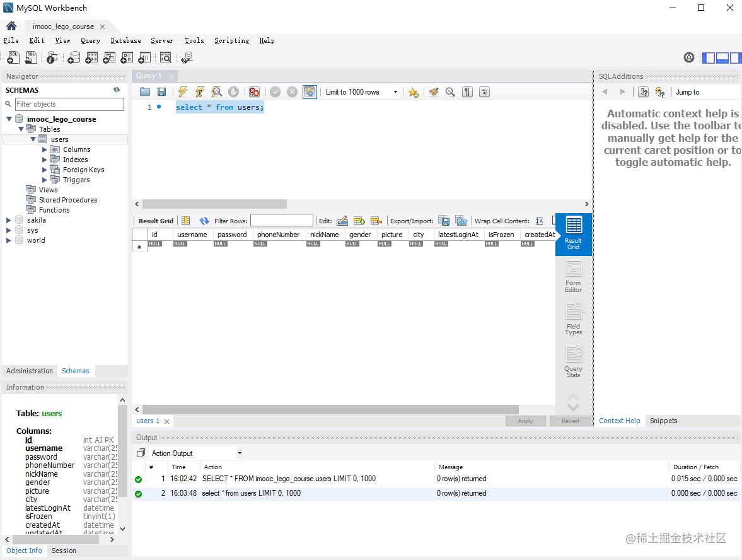The image size is (742, 560).
Task: Toggle invisible characters pilcrow icon
Action: point(467,92)
